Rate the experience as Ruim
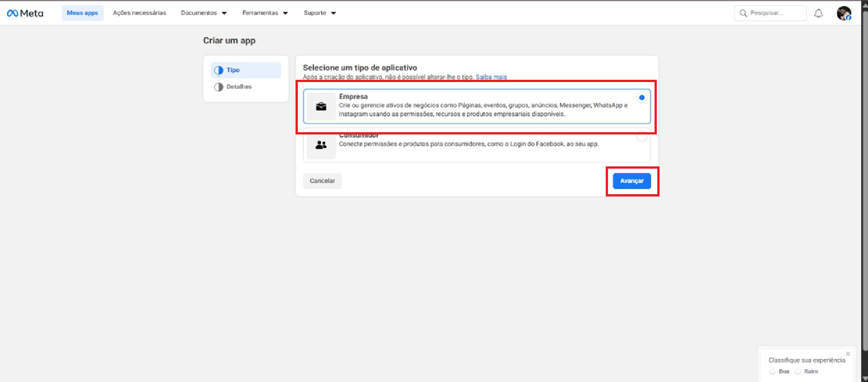The image size is (868, 382). [798, 372]
